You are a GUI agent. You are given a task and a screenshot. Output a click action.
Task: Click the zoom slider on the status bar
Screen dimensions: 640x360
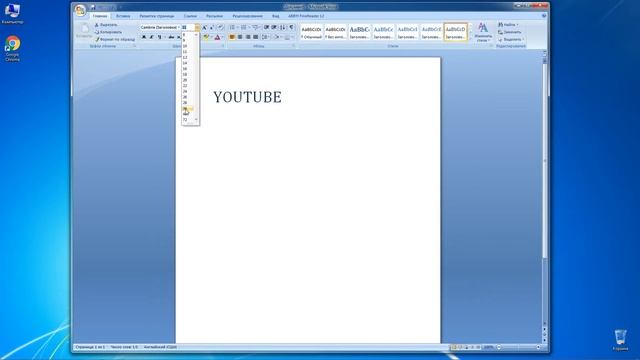(x=518, y=347)
